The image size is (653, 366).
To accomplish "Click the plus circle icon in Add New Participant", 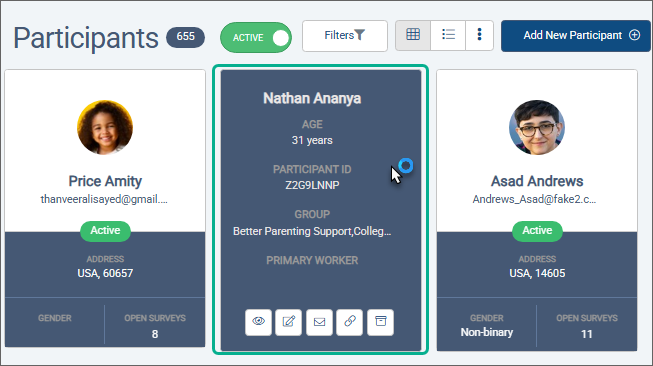I will pos(634,35).
